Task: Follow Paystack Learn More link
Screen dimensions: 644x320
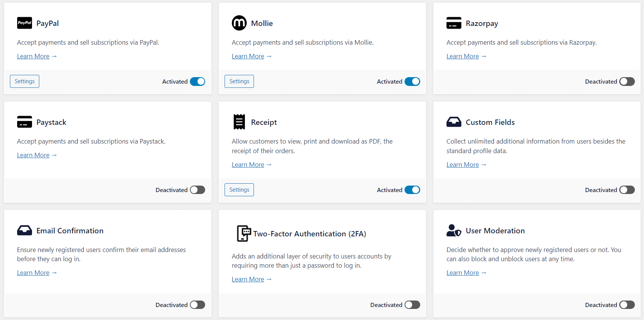Action: pyautogui.click(x=33, y=155)
